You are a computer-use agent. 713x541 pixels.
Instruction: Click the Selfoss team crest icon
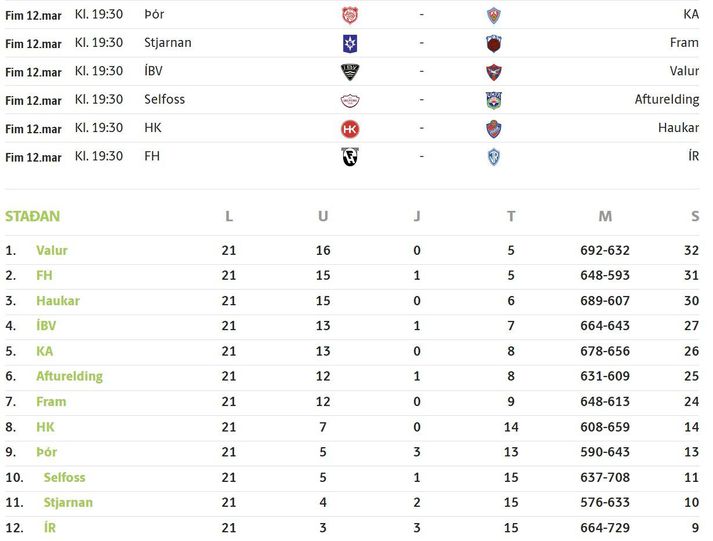349,100
